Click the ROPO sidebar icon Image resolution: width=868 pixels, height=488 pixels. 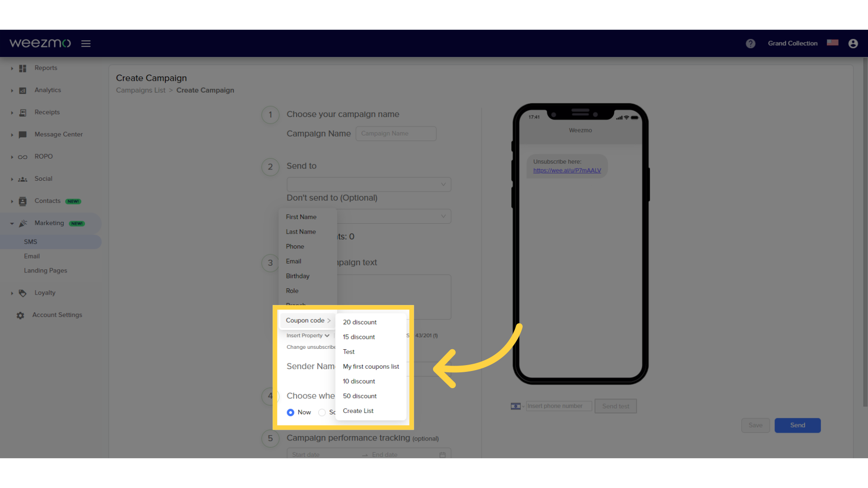pyautogui.click(x=23, y=156)
